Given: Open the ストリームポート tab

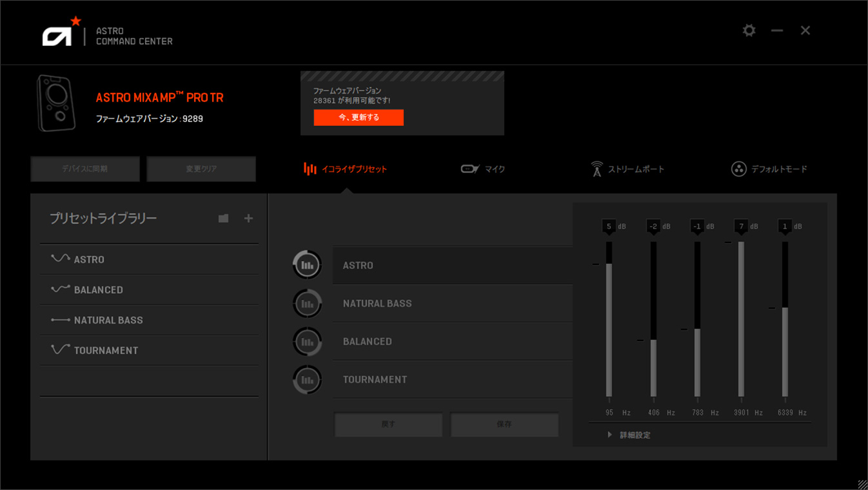Looking at the screenshot, I should click(627, 169).
